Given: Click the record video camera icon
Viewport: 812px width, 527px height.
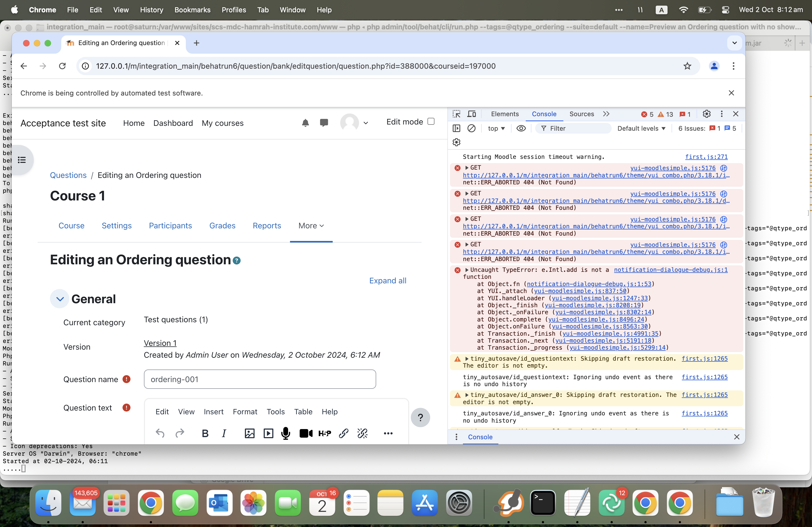Looking at the screenshot, I should tap(306, 433).
